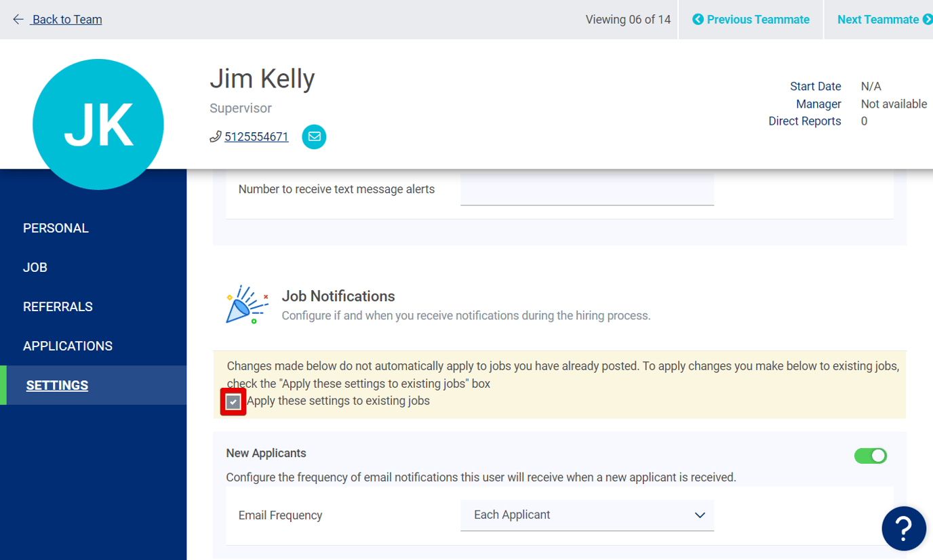Click the phone icon beside Jim's number
933x560 pixels.
coord(214,136)
